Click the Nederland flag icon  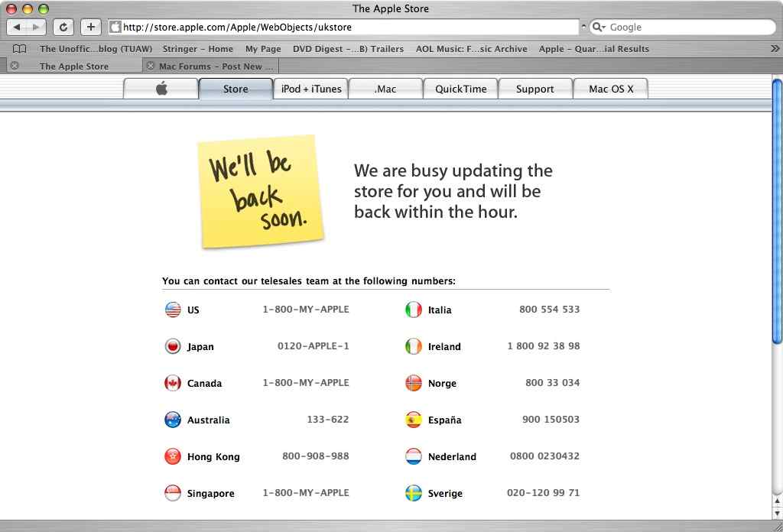[414, 456]
